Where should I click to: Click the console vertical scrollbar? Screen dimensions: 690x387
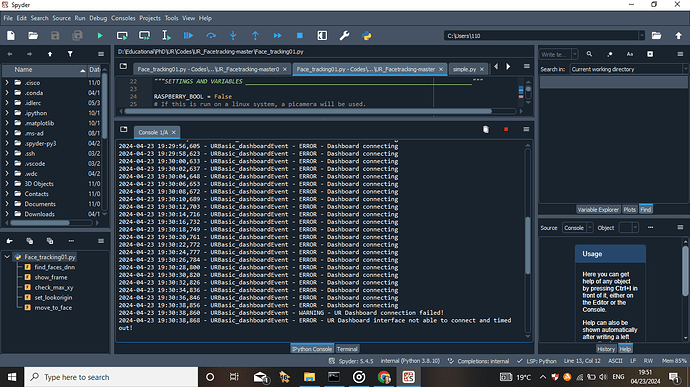tap(528, 245)
